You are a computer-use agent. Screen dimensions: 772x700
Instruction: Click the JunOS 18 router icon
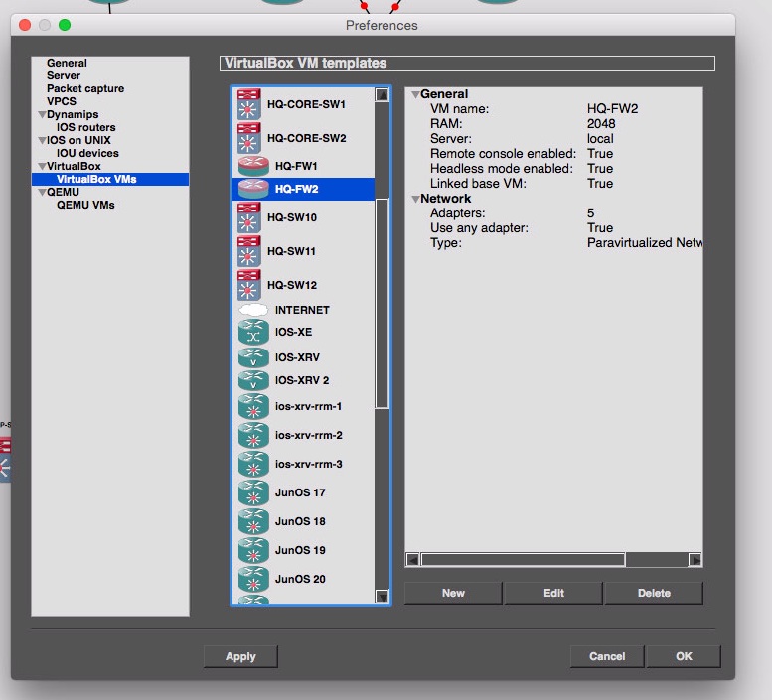click(253, 521)
